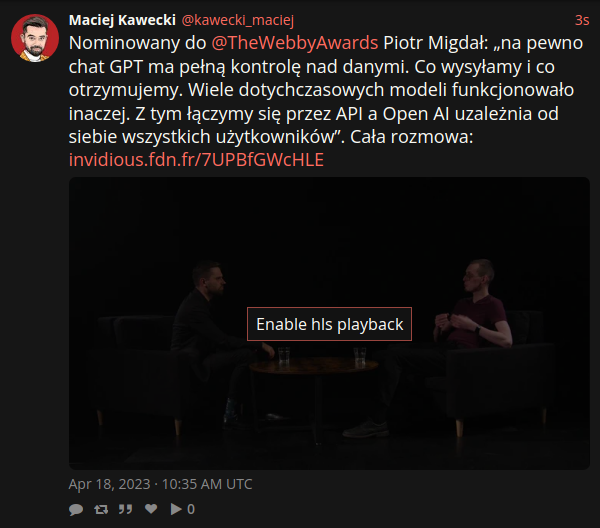
Task: Click the Enable hls playback button
Action: click(329, 324)
